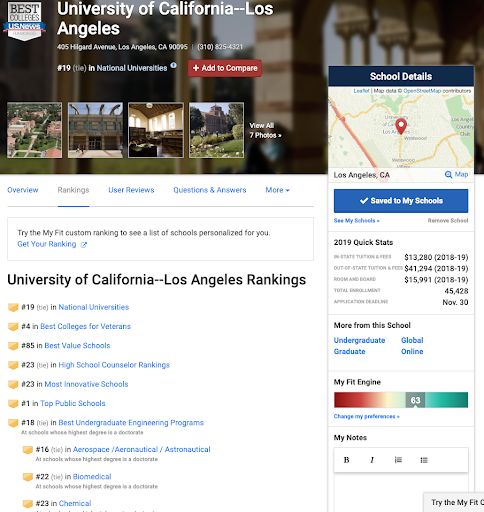
Task: Click external link icon beside Get Your Ranking
Action: [84, 245]
